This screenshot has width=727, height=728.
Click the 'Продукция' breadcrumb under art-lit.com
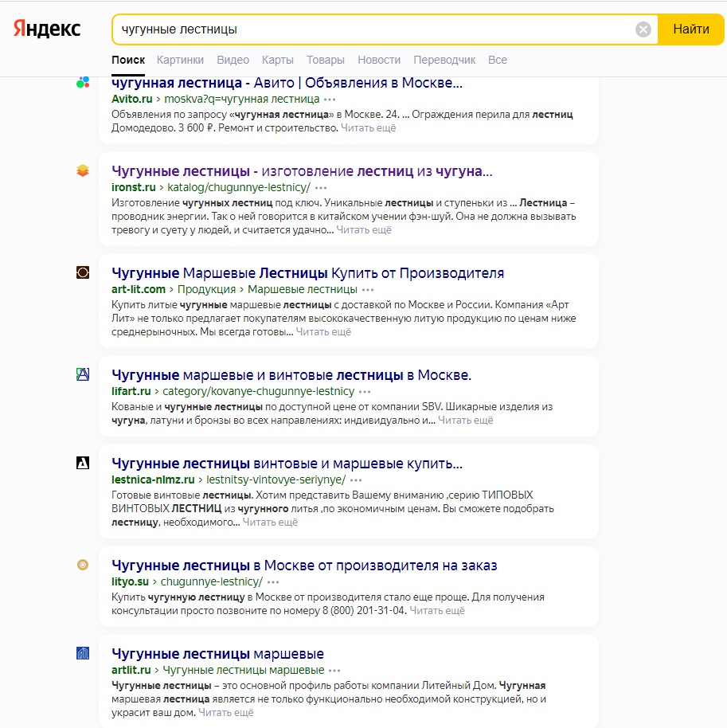[x=206, y=289]
